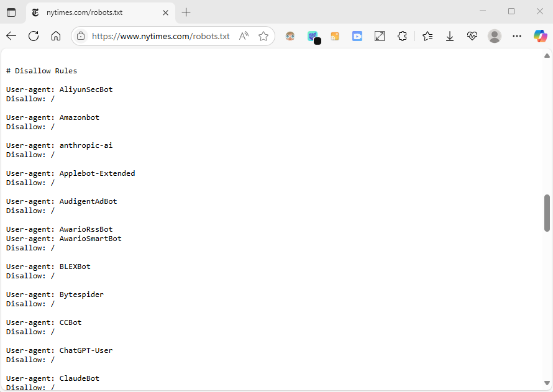Screen dimensions: 553x392
Task: Open the Extensions puzzle piece menu
Action: click(x=401, y=36)
